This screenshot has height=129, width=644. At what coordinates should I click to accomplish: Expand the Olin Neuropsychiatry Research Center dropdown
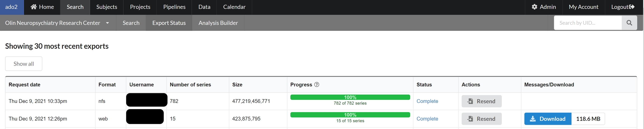[x=107, y=23]
